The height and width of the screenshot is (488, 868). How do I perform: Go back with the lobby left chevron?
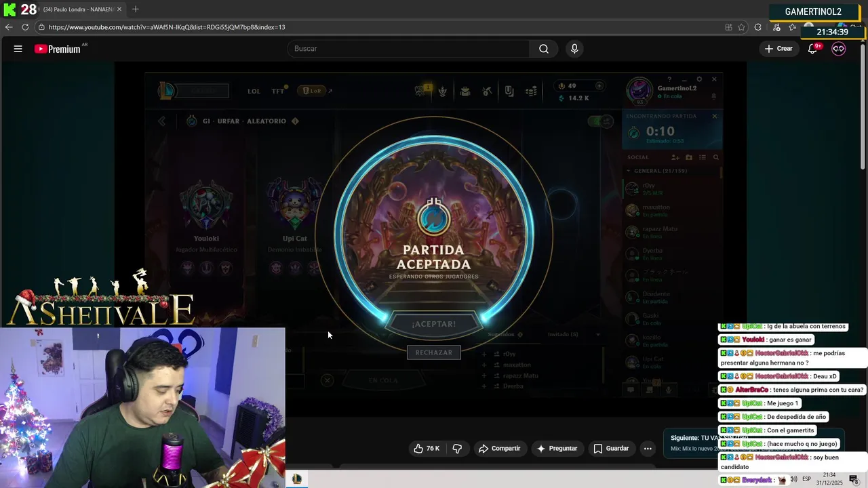162,121
